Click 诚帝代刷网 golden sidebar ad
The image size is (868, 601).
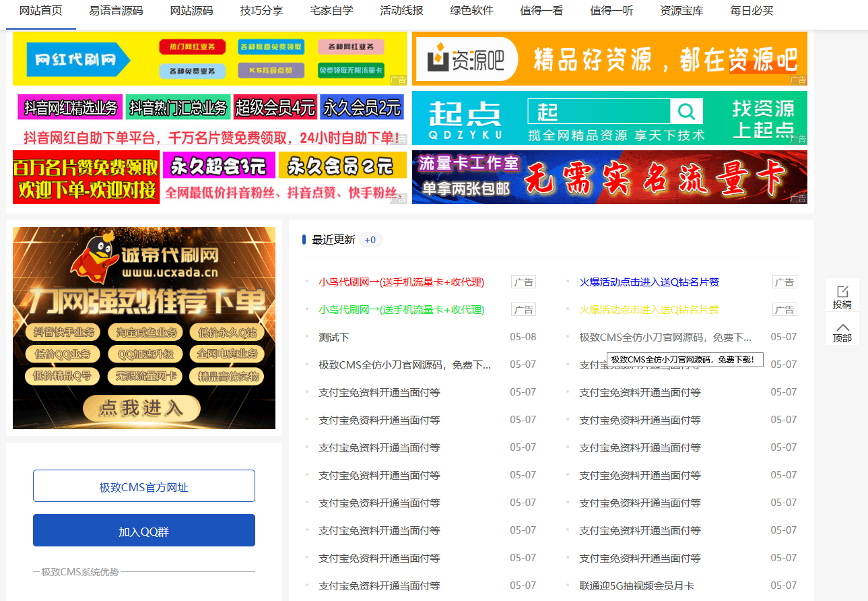click(144, 328)
